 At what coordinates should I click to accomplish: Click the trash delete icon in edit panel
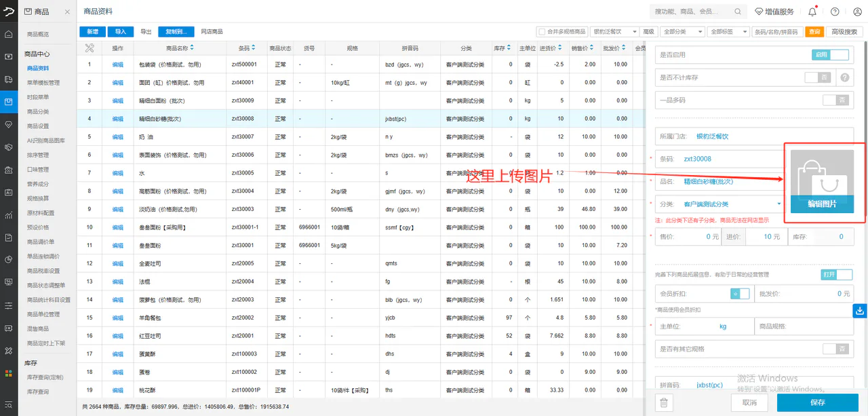[x=664, y=402]
